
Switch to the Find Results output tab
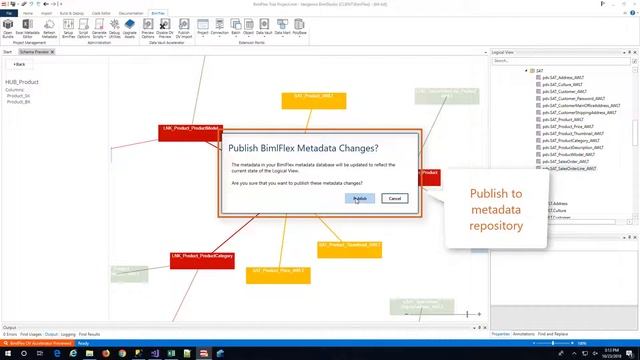89,334
